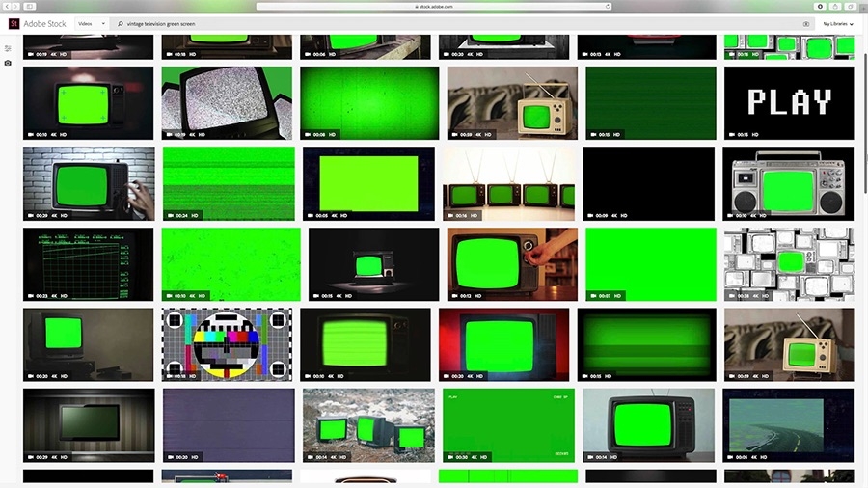
Task: Open the TV on red backdrop thumbnail
Action: (503, 344)
